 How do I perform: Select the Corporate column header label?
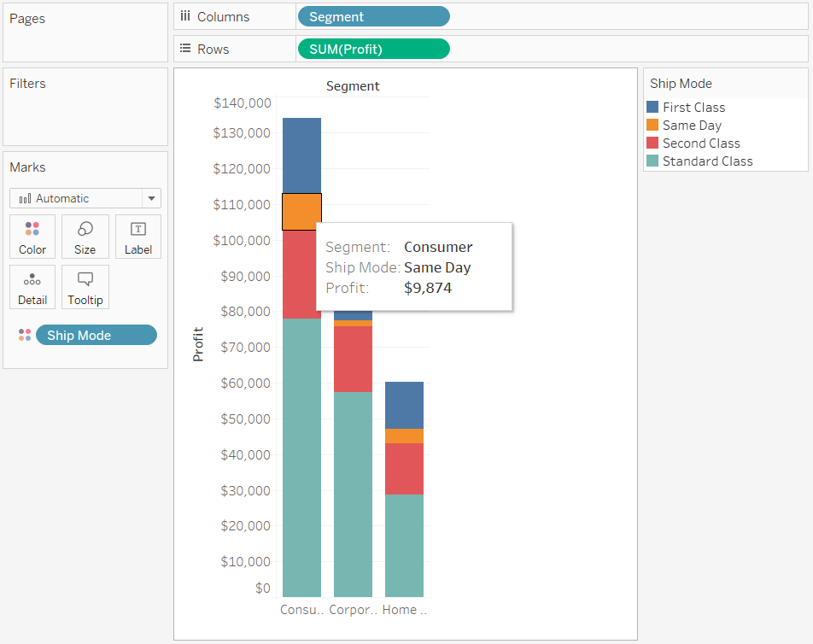(353, 610)
